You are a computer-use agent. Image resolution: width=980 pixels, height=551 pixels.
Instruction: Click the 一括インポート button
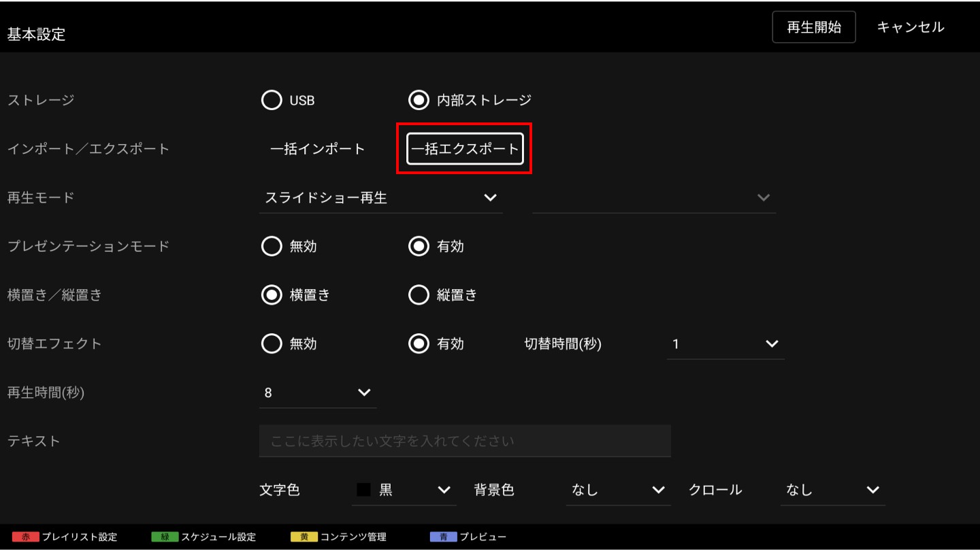pos(318,149)
